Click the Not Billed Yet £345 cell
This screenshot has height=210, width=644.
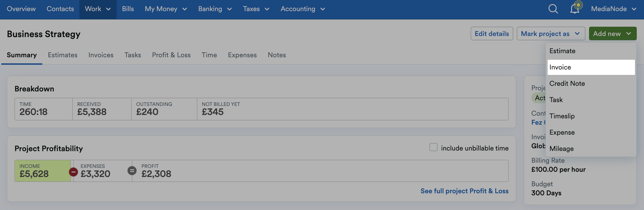[353, 109]
